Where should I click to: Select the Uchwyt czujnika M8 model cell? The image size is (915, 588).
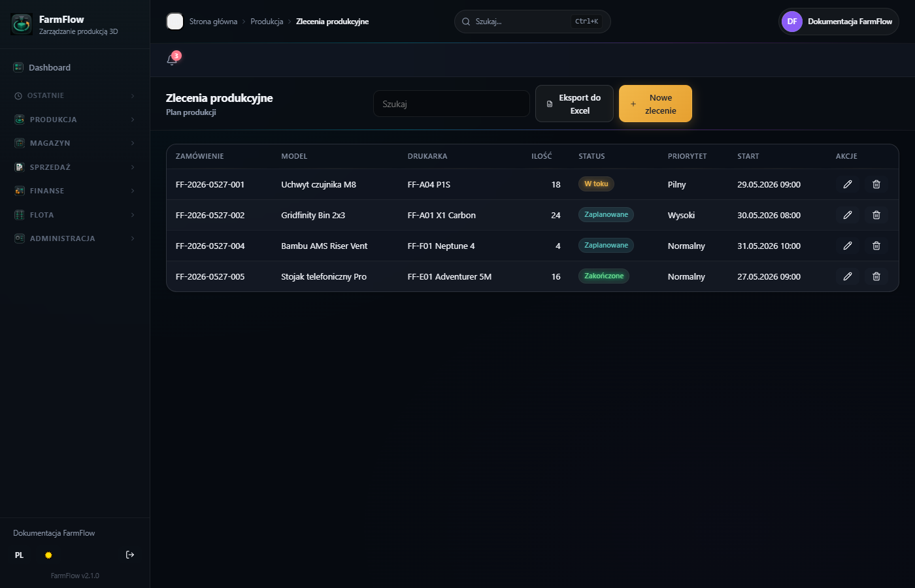pyautogui.click(x=319, y=184)
